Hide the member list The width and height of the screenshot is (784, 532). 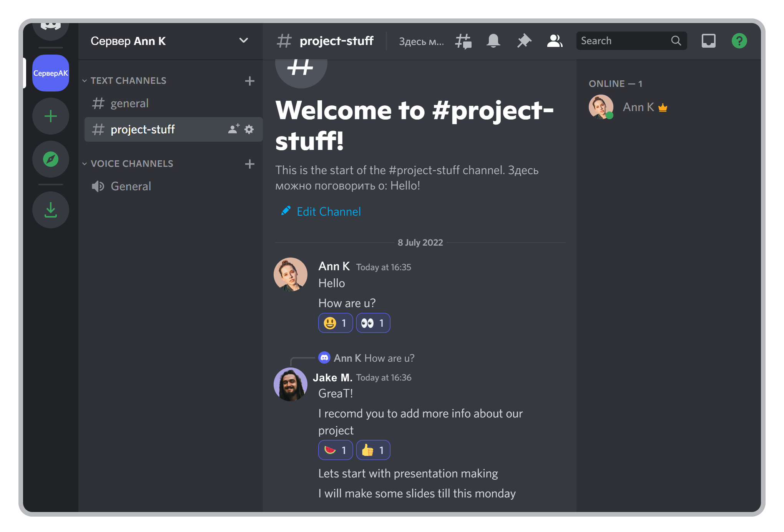[554, 41]
